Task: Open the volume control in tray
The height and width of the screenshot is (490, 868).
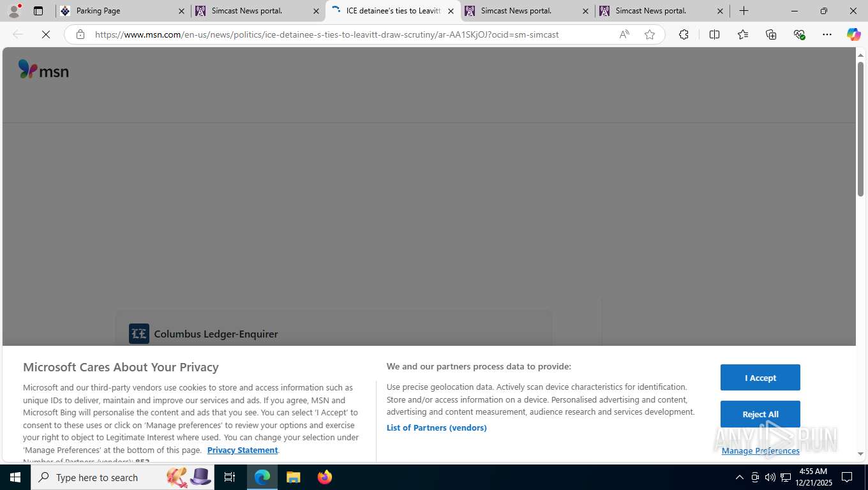Action: click(x=770, y=477)
